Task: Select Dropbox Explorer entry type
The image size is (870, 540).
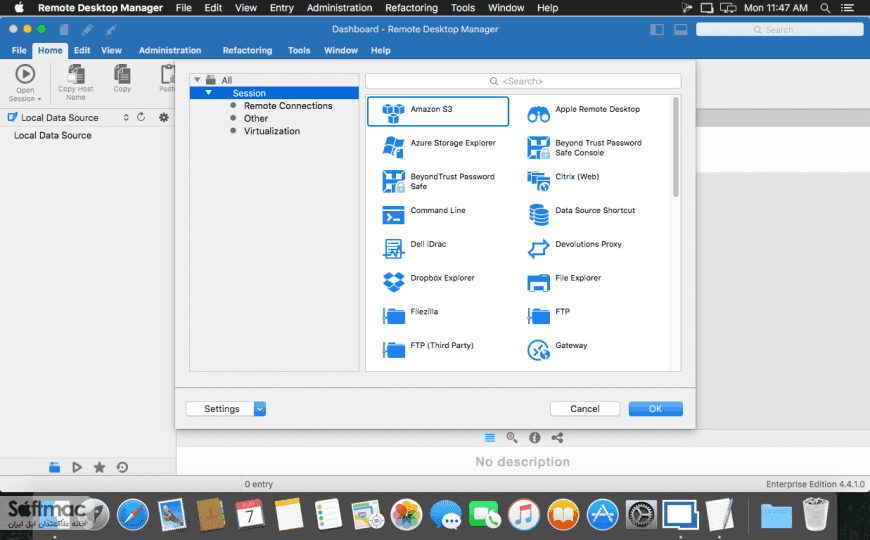Action: pyautogui.click(x=428, y=281)
